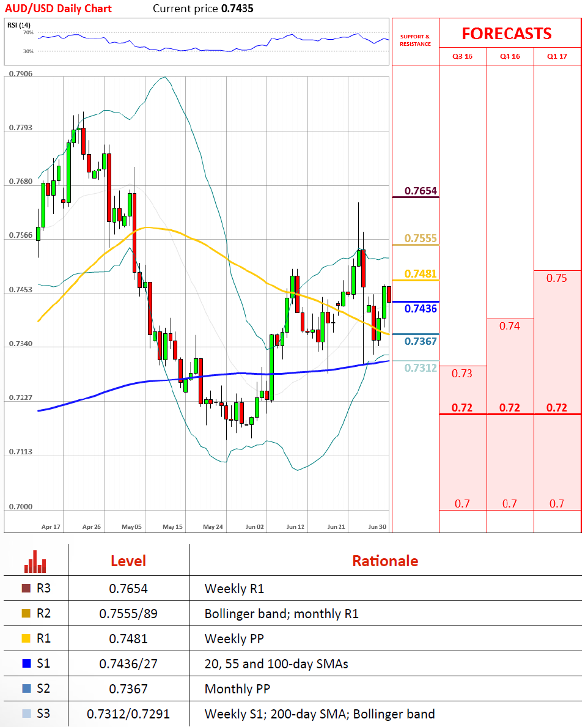
Task: Click the Rationale column header
Action: pos(385,561)
